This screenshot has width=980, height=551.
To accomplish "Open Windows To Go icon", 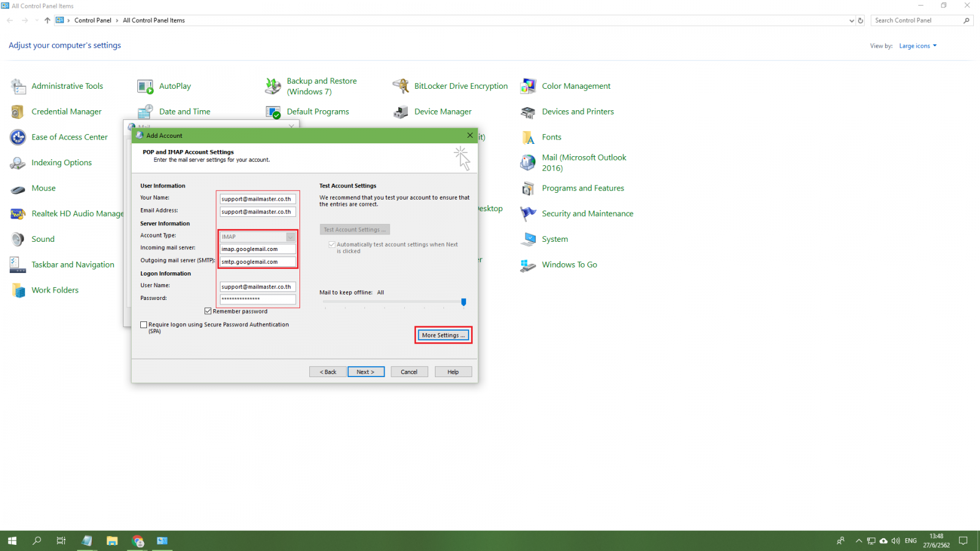I will click(528, 265).
